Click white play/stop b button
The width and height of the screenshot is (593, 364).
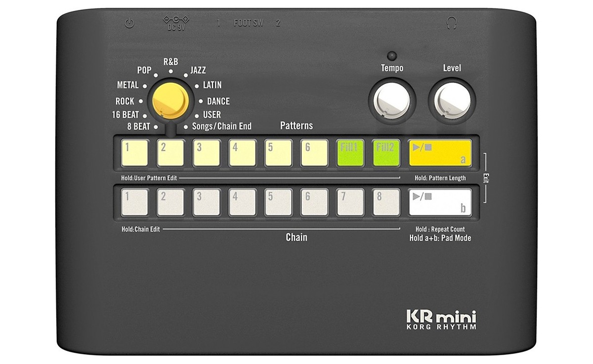(x=440, y=202)
